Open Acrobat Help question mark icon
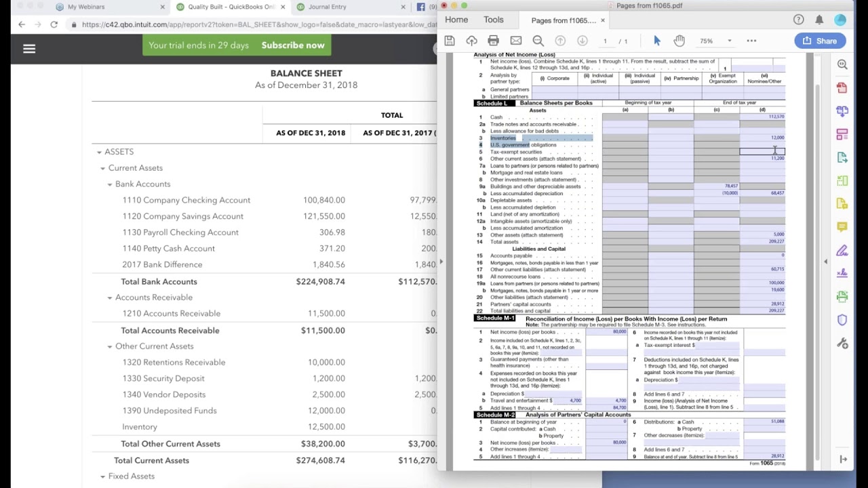The image size is (868, 488). [798, 20]
